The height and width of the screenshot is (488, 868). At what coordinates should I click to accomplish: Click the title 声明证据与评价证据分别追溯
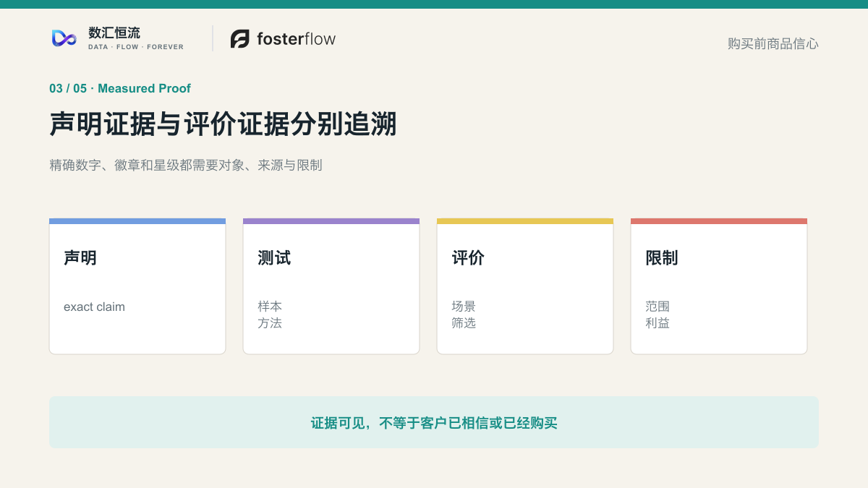tap(223, 124)
